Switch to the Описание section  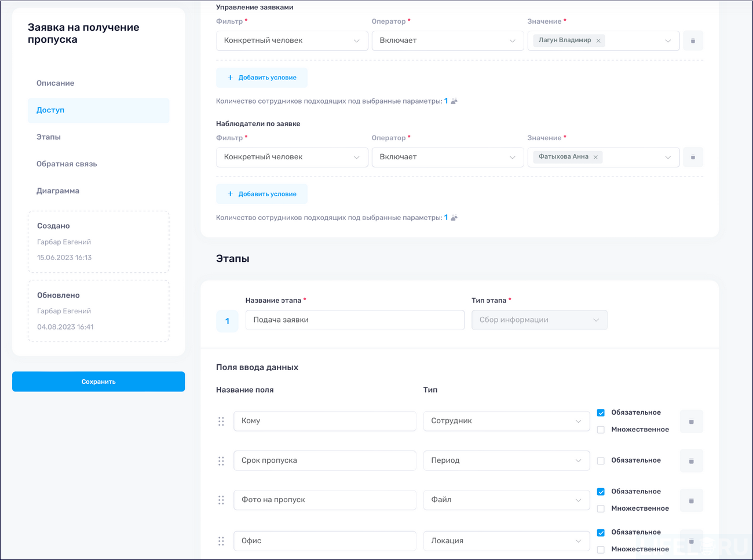point(55,83)
